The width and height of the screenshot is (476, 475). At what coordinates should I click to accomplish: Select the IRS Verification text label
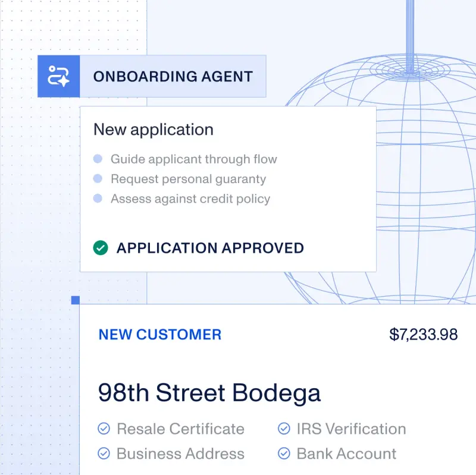click(351, 429)
